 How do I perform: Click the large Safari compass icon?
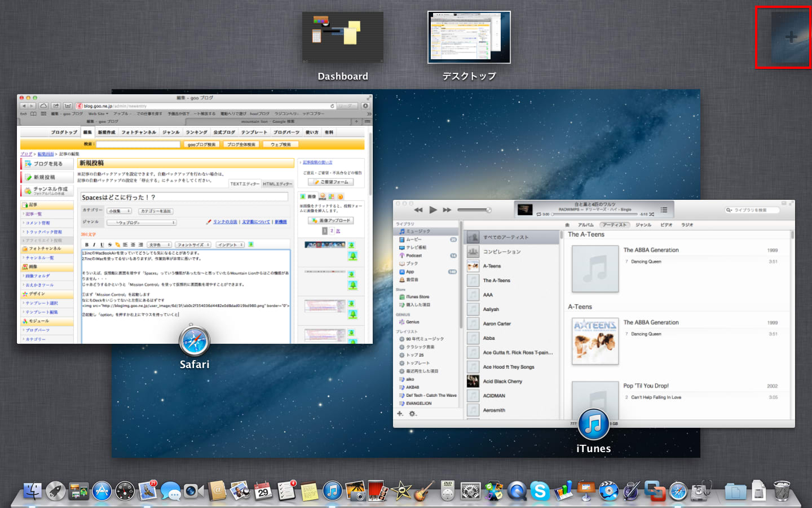195,341
